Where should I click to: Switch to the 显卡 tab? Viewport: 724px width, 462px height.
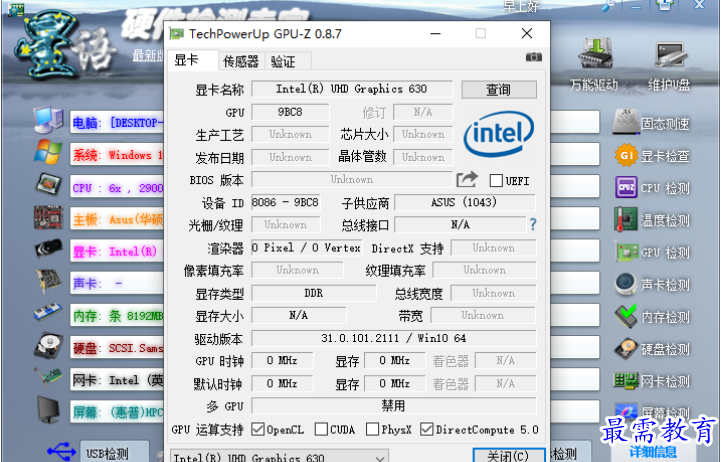pyautogui.click(x=193, y=60)
